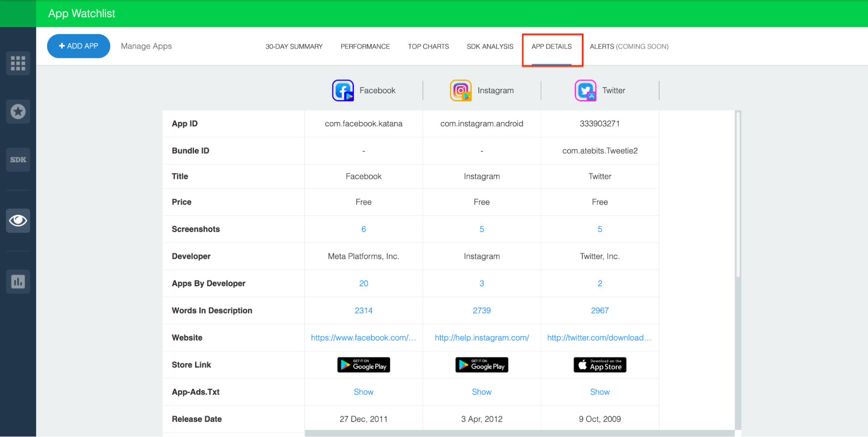The image size is (868, 437).
Task: Click the Twitter app icon in header
Action: [585, 90]
